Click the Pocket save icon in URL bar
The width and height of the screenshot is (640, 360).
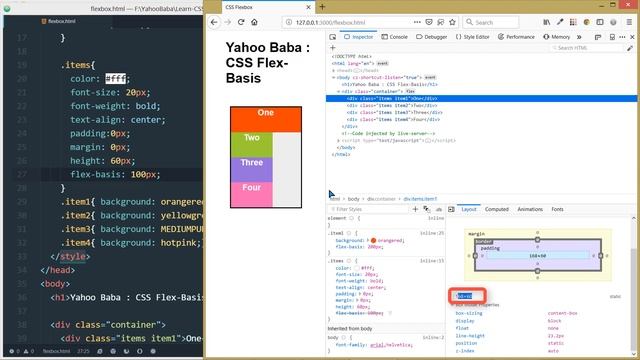click(429, 22)
